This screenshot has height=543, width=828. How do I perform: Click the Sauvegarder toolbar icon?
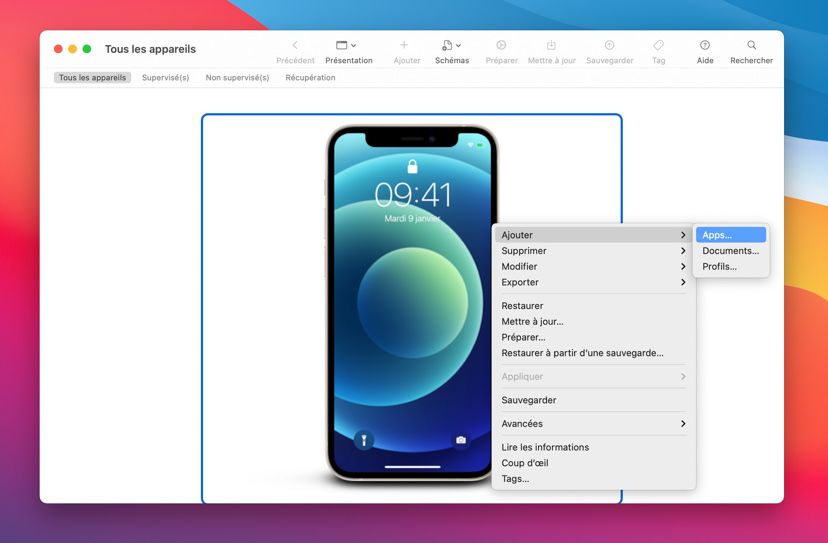(609, 45)
